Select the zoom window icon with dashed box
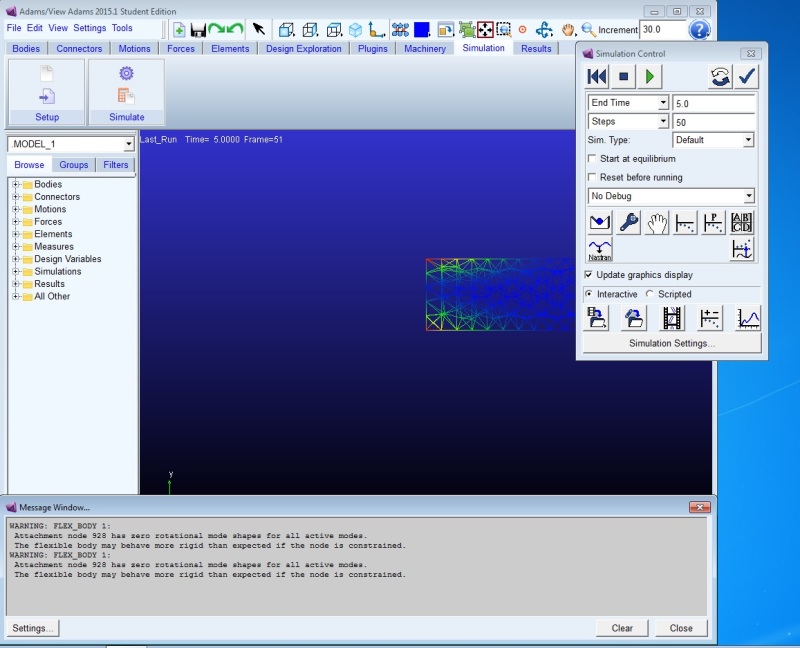Viewport: 800px width, 648px height. (504, 30)
